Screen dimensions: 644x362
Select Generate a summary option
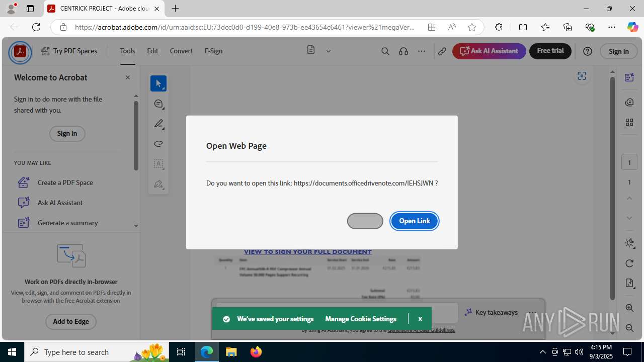coord(67,223)
